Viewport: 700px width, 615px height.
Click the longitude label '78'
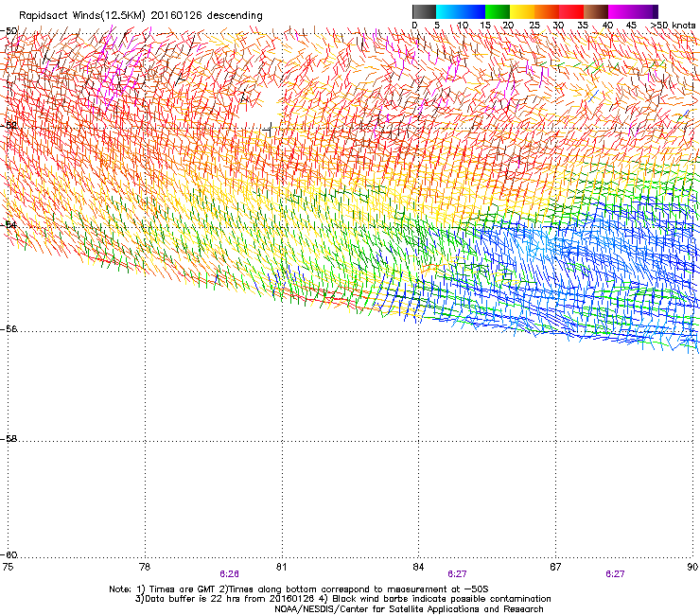(145, 567)
